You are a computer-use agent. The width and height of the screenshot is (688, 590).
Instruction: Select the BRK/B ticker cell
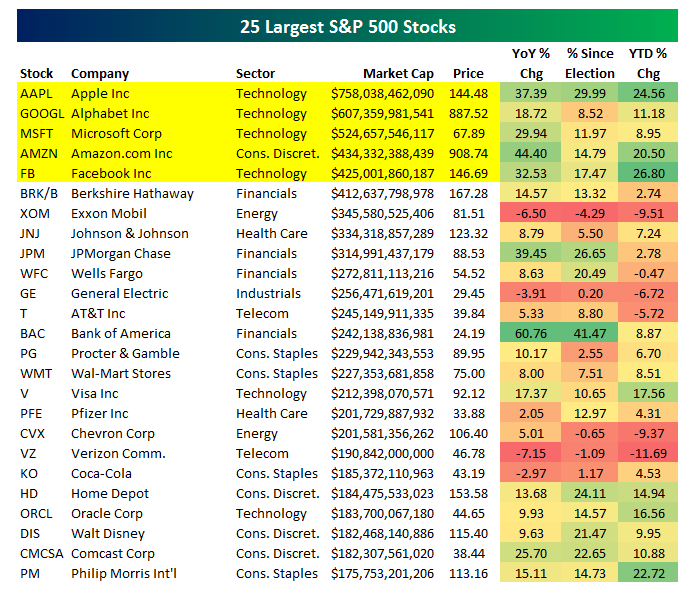click(39, 193)
